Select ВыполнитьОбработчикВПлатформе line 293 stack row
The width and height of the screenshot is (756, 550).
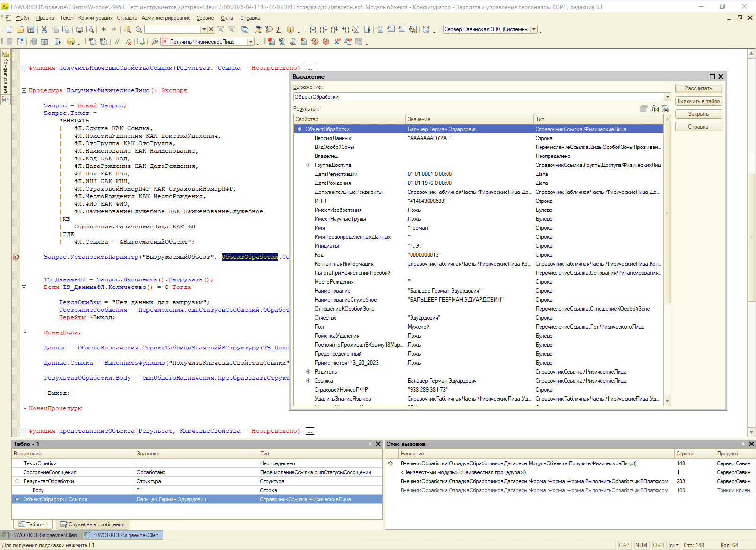pyautogui.click(x=570, y=481)
